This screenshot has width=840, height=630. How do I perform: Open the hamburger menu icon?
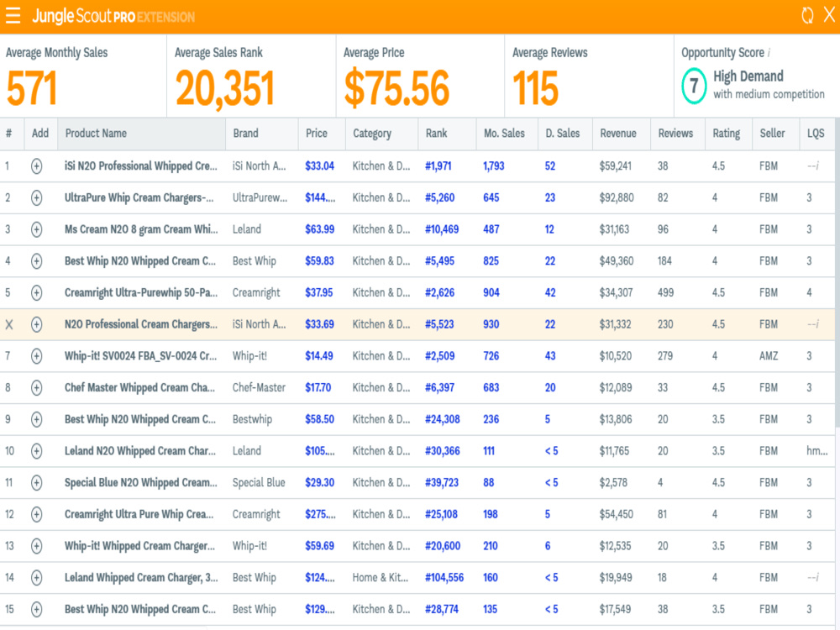(x=13, y=15)
